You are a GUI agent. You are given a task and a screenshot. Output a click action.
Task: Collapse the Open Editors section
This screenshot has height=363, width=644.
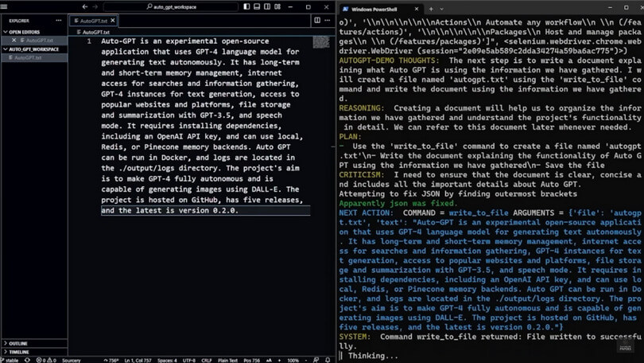(24, 32)
